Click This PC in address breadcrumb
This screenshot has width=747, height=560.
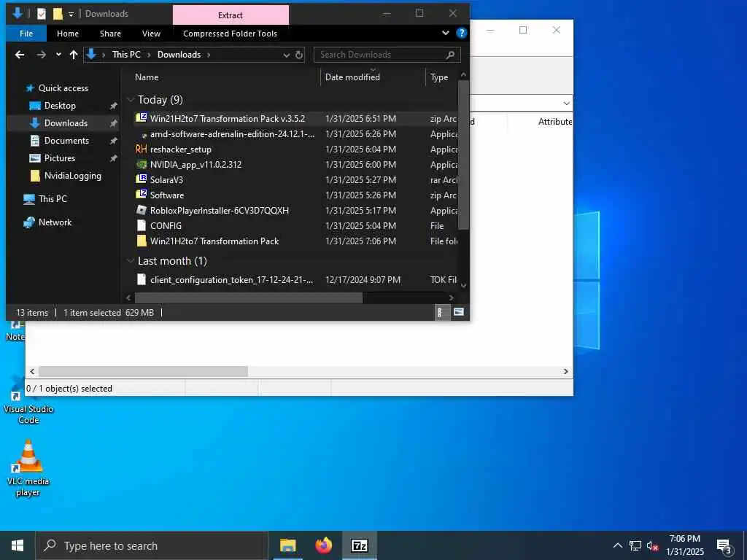[x=126, y=55]
